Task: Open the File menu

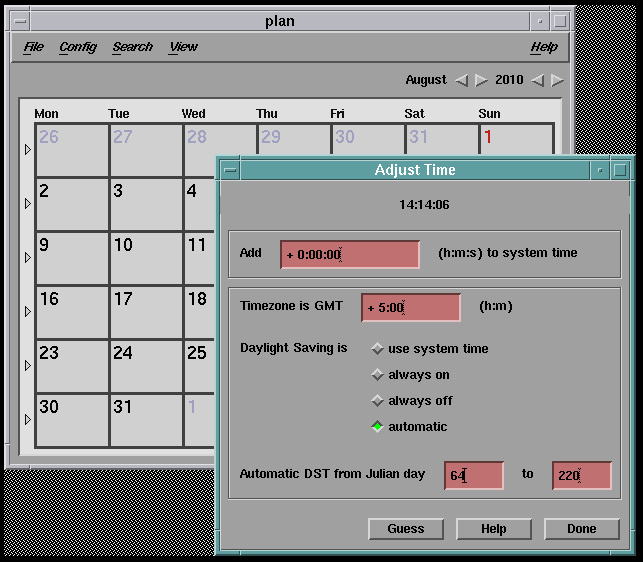Action: coord(33,47)
